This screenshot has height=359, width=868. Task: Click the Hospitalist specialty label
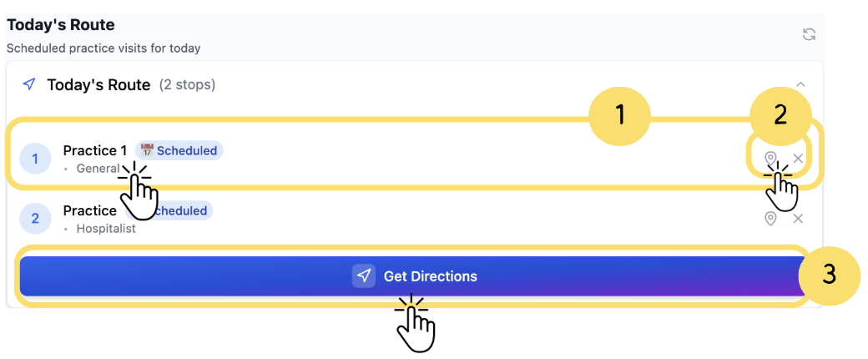pyautogui.click(x=106, y=228)
